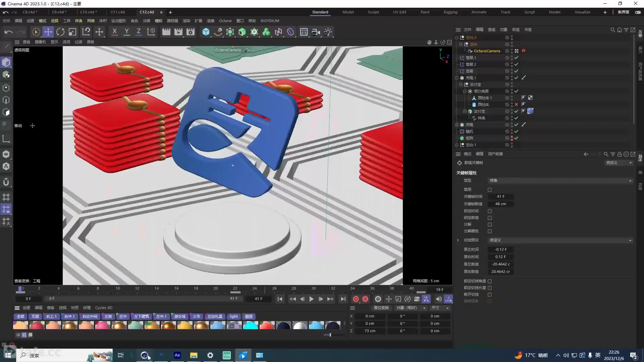
Task: Switch to the Sculpt layout tab
Action: click(373, 12)
